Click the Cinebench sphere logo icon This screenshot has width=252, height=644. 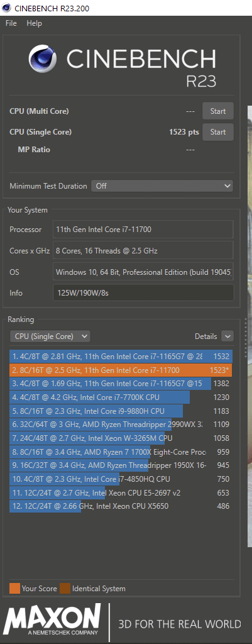(x=44, y=60)
